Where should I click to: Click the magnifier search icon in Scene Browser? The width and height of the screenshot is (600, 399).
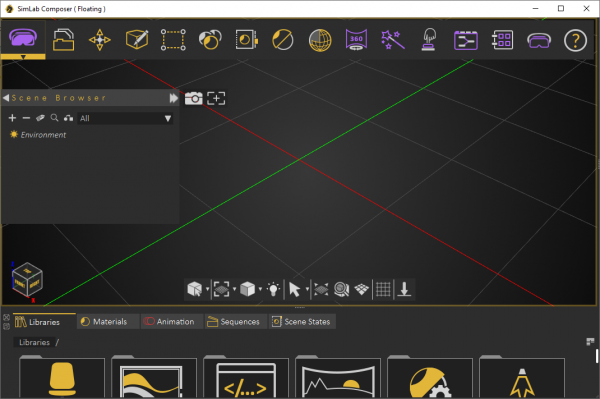pyautogui.click(x=54, y=118)
